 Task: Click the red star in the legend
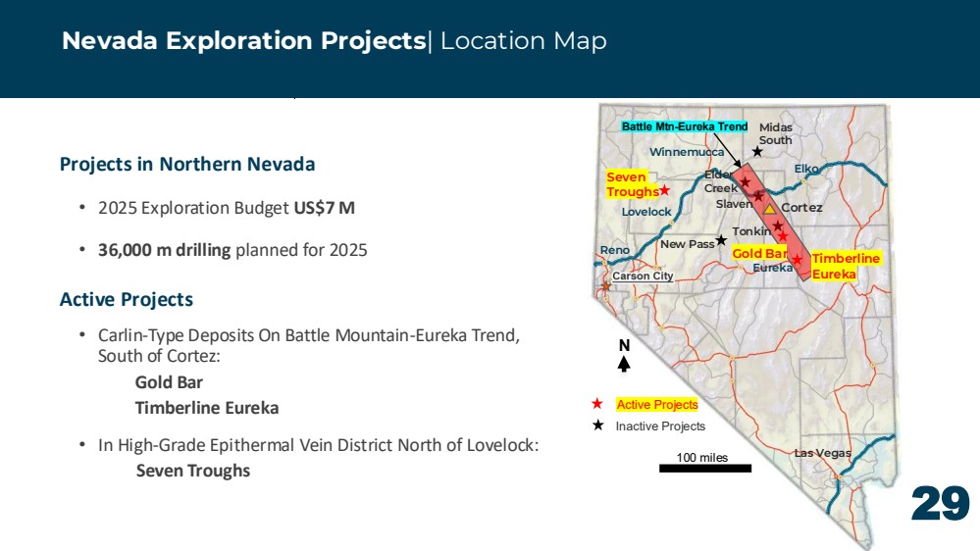pyautogui.click(x=597, y=404)
